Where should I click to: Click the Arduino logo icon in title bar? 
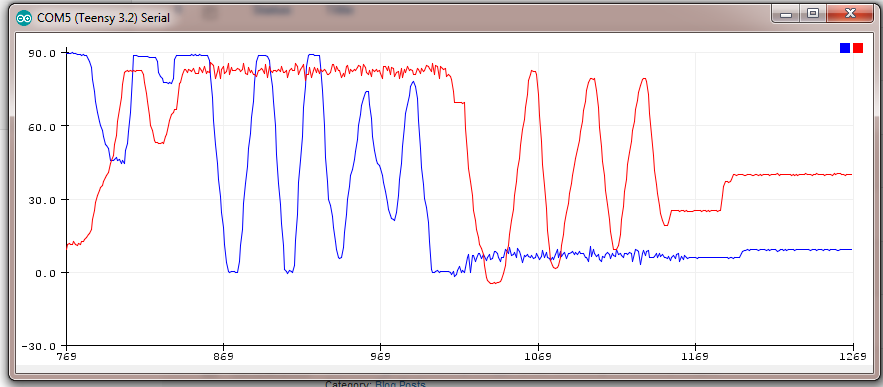click(24, 17)
